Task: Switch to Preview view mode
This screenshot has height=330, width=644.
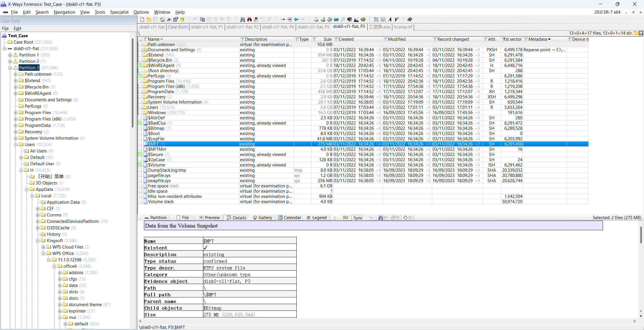Action: coord(209,218)
